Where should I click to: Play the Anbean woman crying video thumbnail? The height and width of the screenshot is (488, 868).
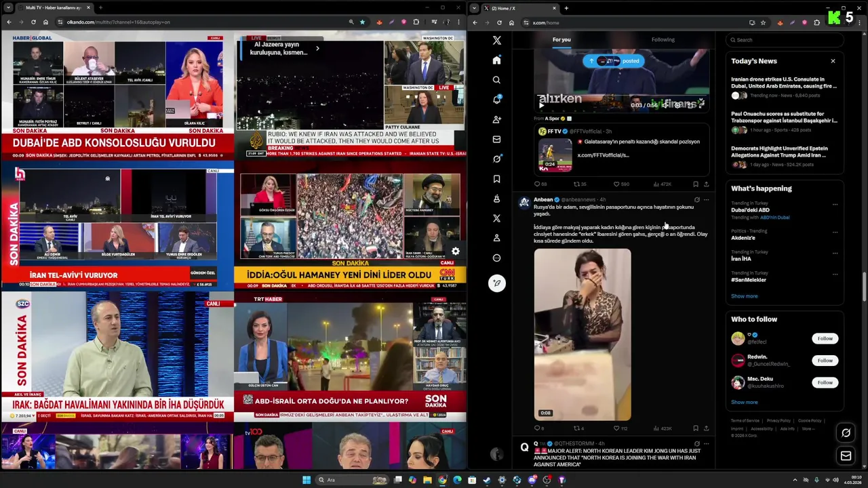[583, 334]
